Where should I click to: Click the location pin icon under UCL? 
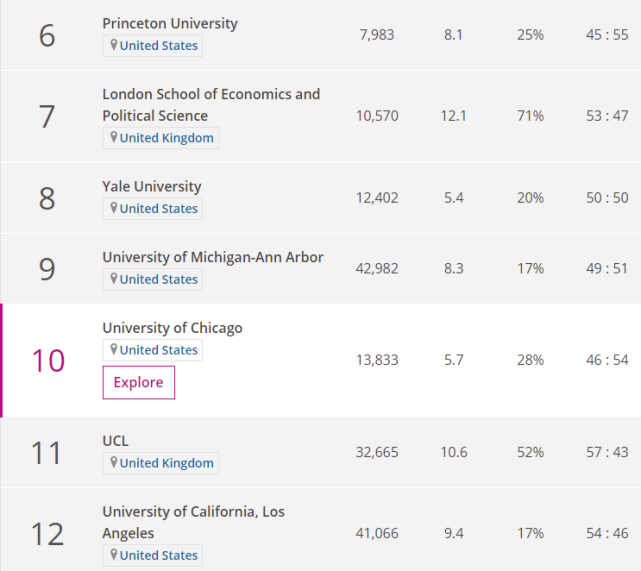tap(114, 463)
